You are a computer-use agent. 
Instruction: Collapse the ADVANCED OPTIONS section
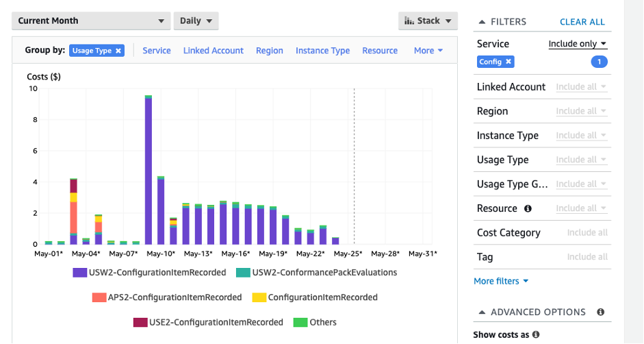pos(482,312)
